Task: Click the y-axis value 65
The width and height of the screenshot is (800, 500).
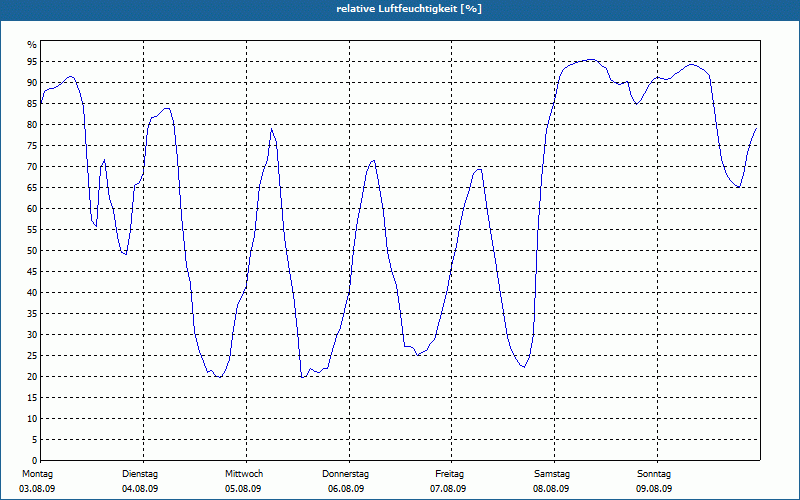Action: pos(32,187)
